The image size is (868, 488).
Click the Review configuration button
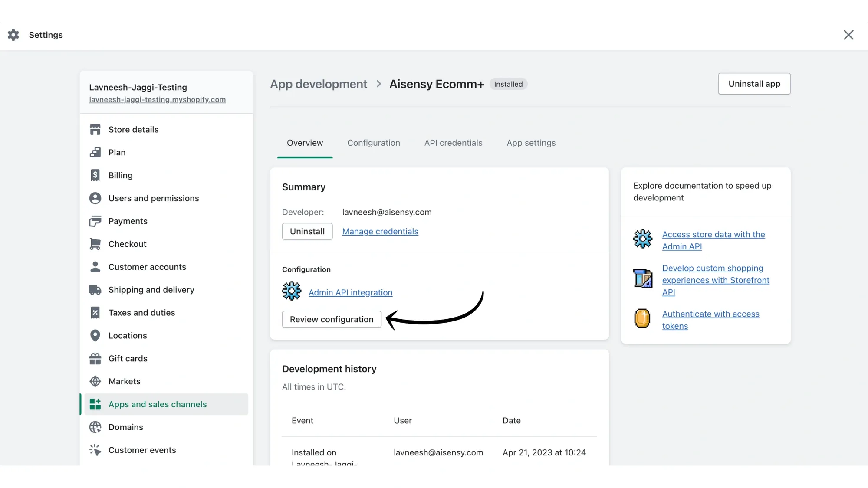point(331,319)
